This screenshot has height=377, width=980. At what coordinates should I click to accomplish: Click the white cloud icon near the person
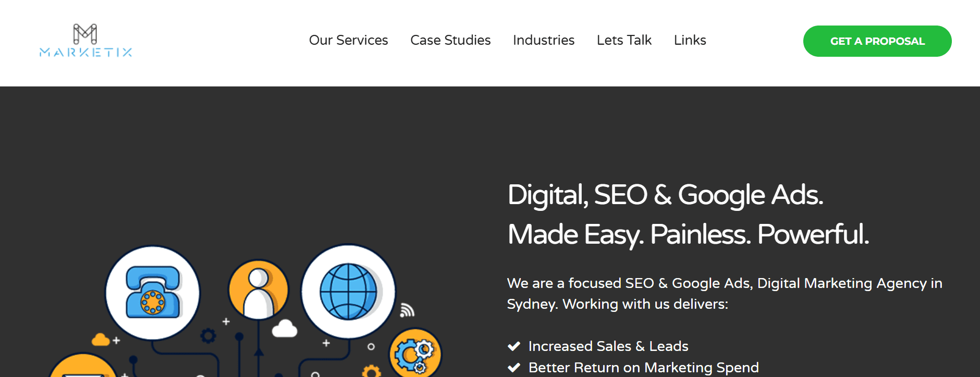(x=284, y=328)
